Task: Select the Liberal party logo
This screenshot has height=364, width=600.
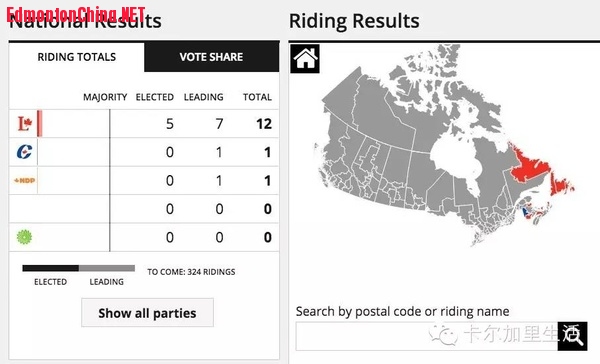Action: pyautogui.click(x=24, y=124)
